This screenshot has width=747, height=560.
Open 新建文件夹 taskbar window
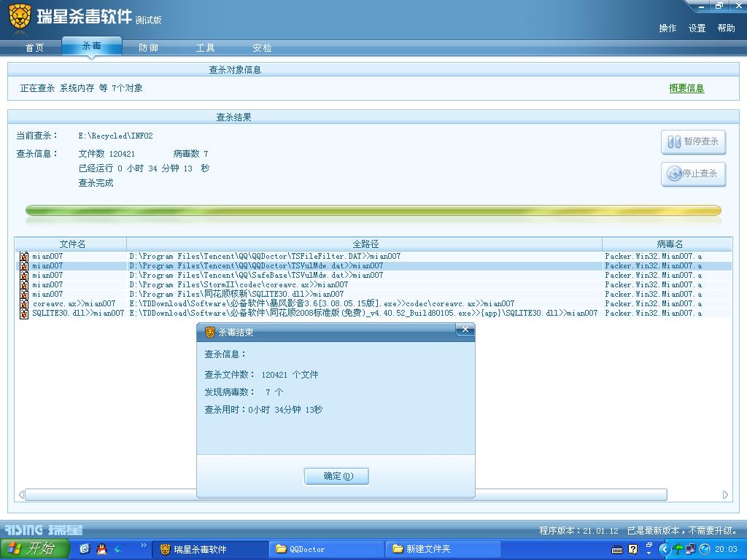tap(443, 550)
